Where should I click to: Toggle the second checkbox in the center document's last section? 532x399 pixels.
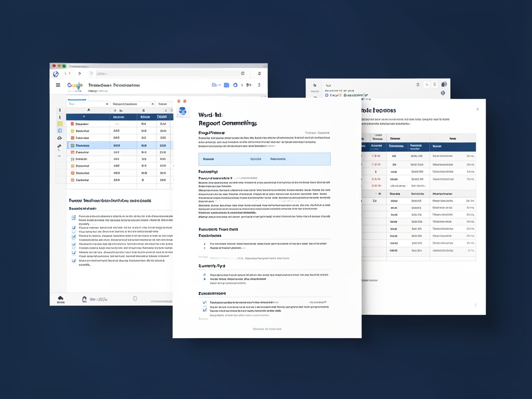pos(205,309)
